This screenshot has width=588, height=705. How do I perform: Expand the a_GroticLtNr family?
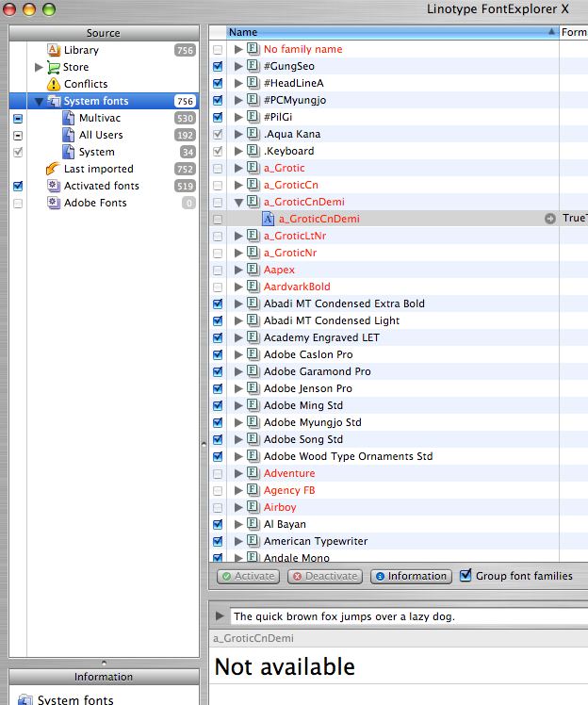238,236
